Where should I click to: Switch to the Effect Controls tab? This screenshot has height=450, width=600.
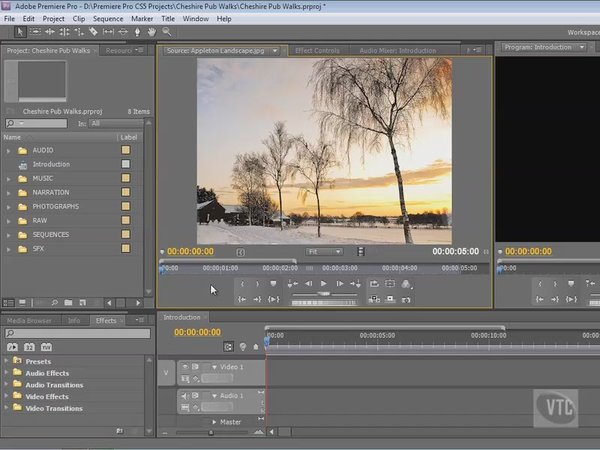317,50
